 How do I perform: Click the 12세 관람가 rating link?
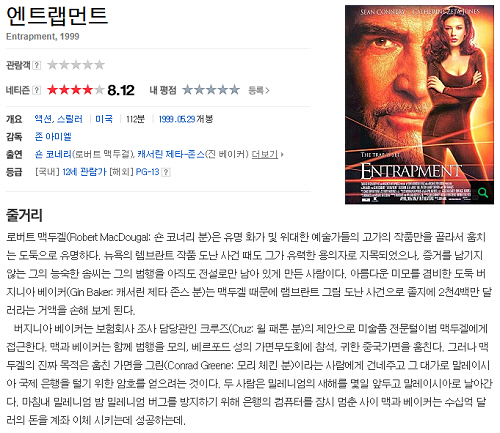tap(84, 172)
